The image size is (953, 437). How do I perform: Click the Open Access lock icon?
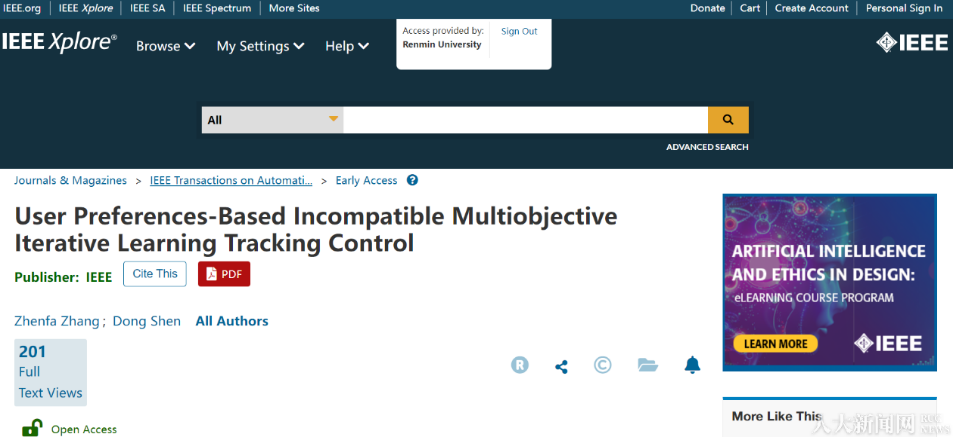[32, 428]
